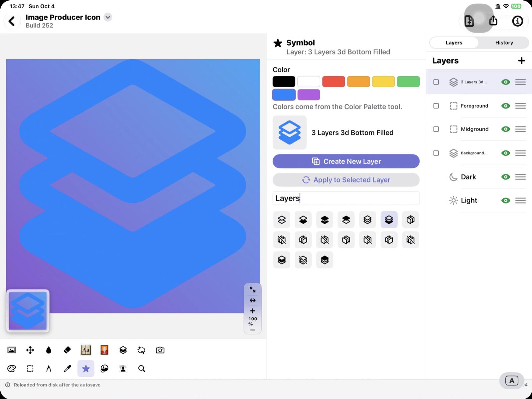532x399 pixels.
Task: Tap the share icon in header
Action: (x=493, y=21)
